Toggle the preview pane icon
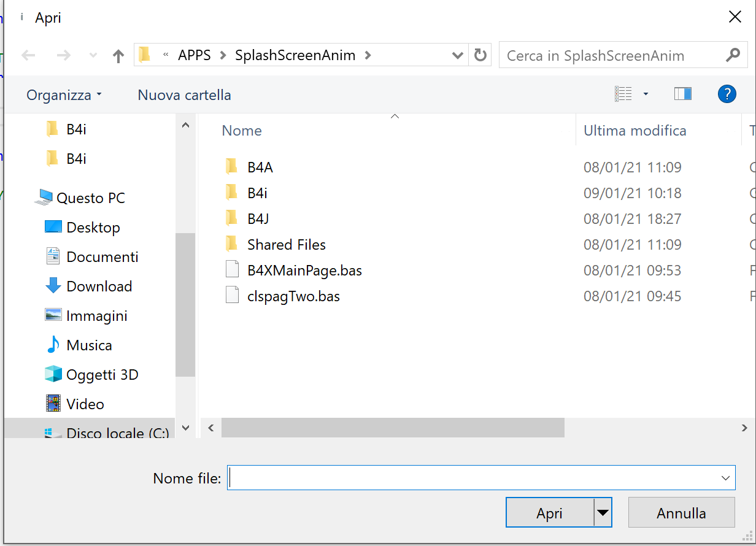This screenshot has width=756, height=546. click(682, 94)
